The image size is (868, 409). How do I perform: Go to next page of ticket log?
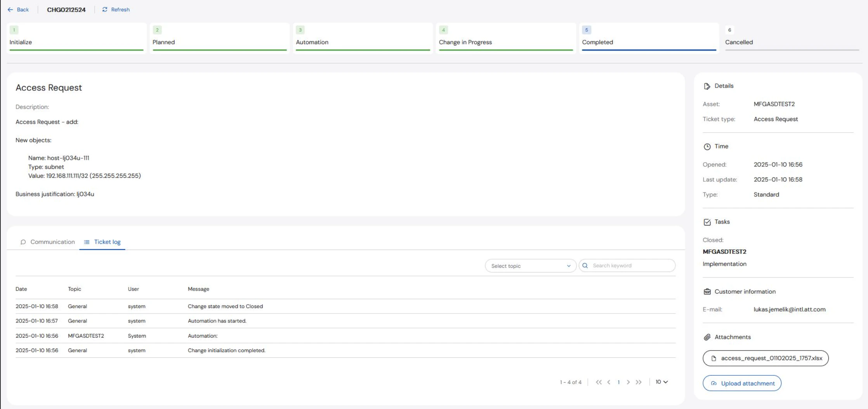pyautogui.click(x=628, y=382)
